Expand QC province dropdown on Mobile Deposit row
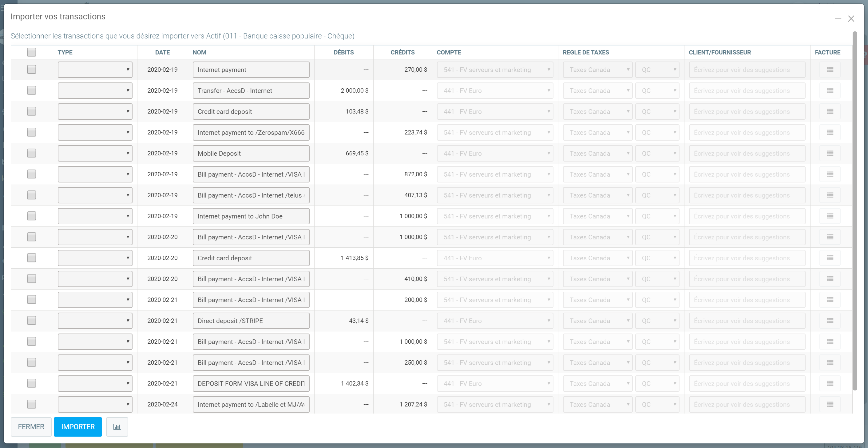Viewport: 868px width, 448px height. click(x=657, y=153)
